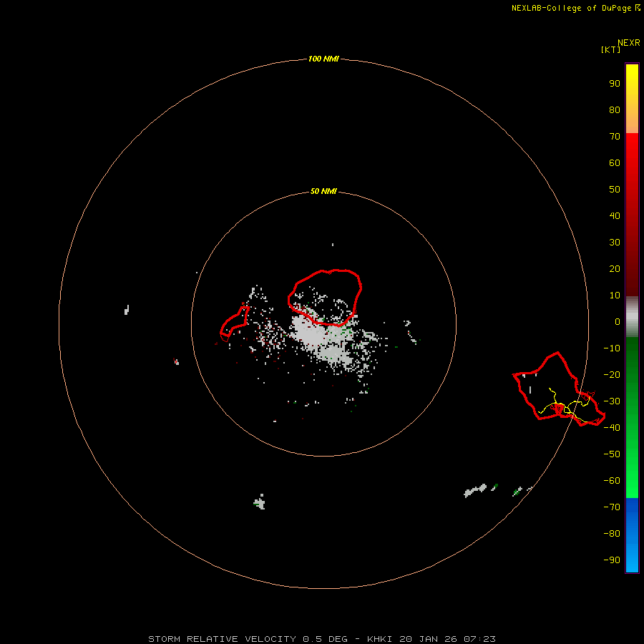Click the small gray echo blob south-southwest
The image size is (644, 644).
click(x=260, y=502)
